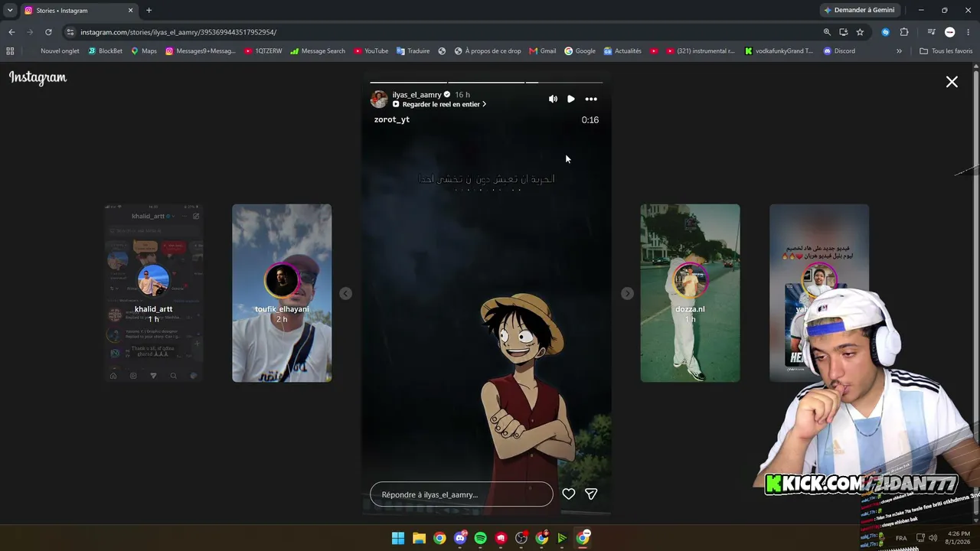Viewport: 980px width, 551px height.
Task: Open the story's three-dot options menu
Action: (x=591, y=99)
